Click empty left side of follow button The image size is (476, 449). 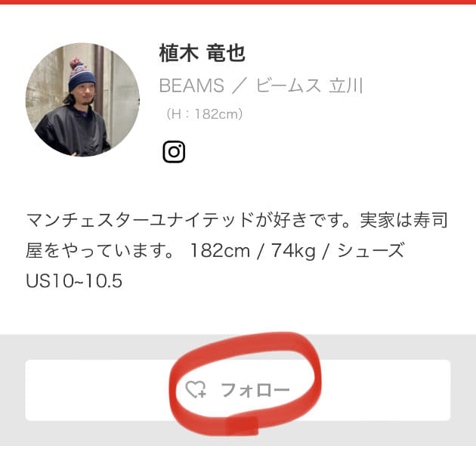[97, 390]
